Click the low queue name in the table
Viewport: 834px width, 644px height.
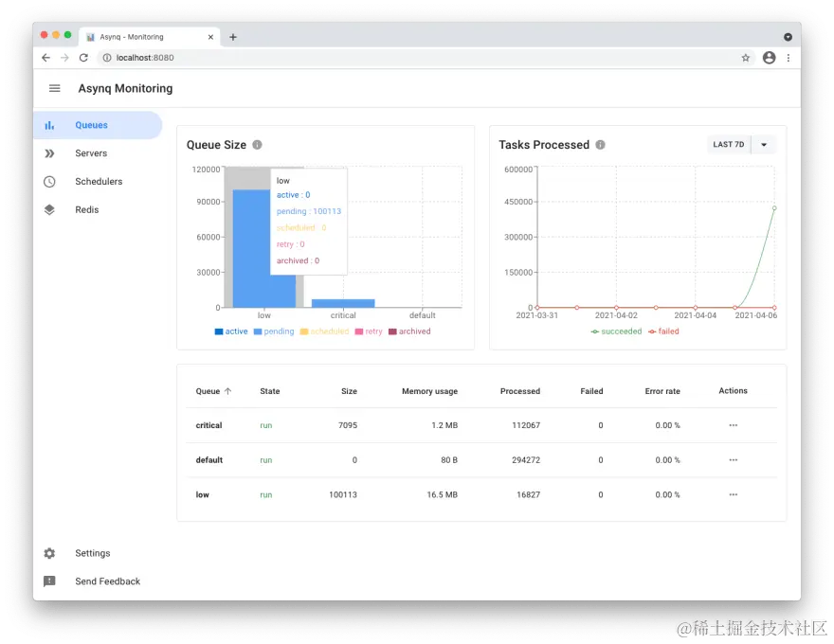point(202,494)
